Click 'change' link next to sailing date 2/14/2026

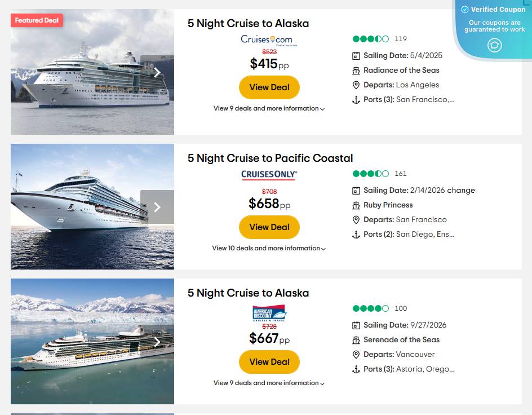click(x=462, y=190)
